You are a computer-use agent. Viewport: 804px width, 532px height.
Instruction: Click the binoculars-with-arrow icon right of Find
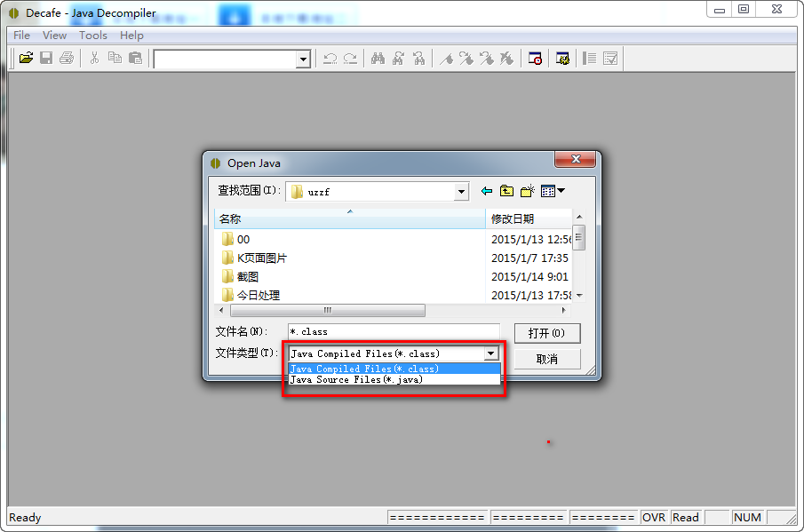click(x=398, y=59)
